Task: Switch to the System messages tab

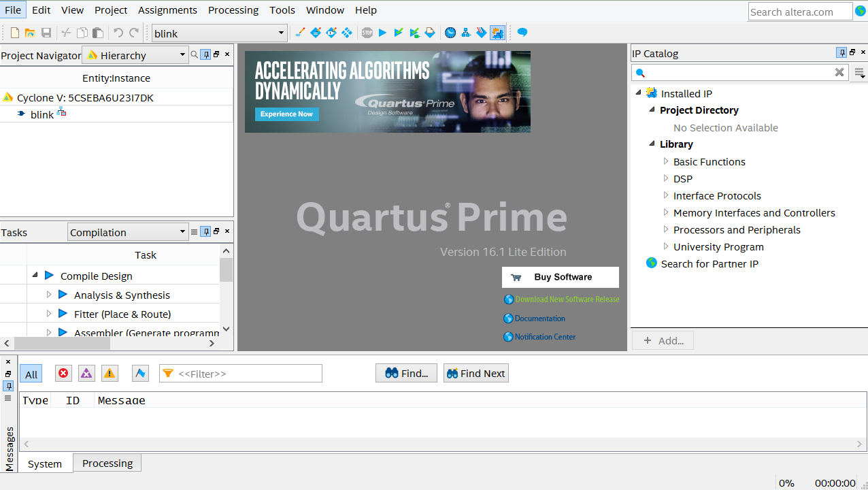Action: coord(45,463)
